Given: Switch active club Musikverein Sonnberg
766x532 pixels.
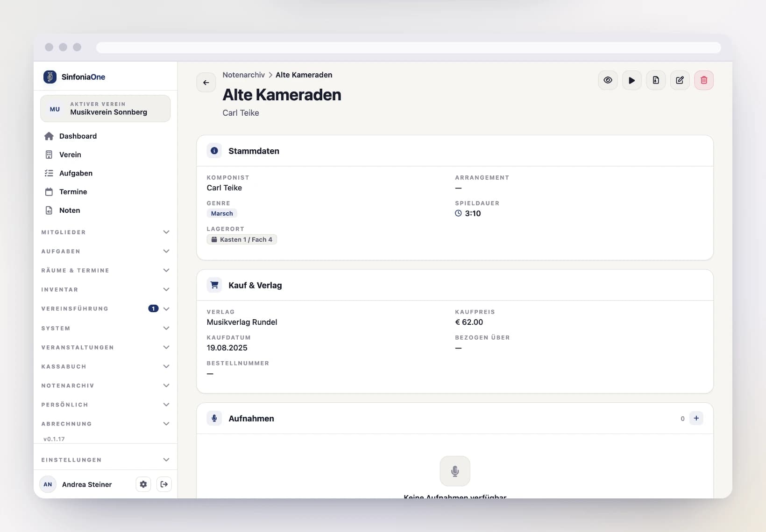Looking at the screenshot, I should pos(106,109).
